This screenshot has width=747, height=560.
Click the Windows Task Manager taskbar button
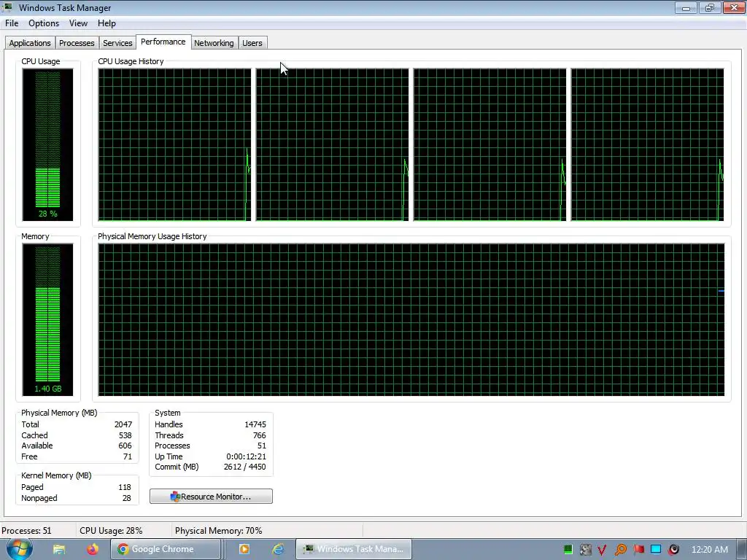(x=354, y=549)
